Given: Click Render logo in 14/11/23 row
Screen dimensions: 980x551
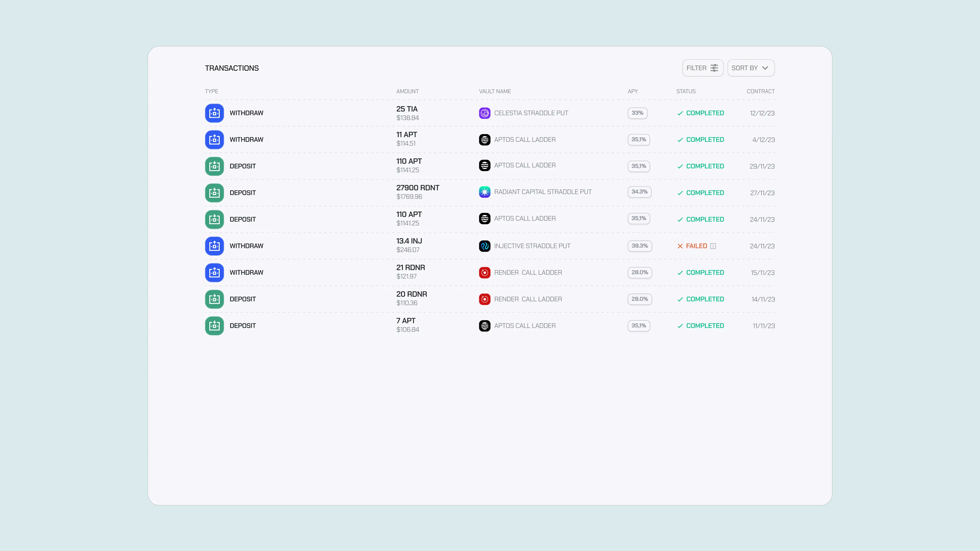Looking at the screenshot, I should coord(485,299).
